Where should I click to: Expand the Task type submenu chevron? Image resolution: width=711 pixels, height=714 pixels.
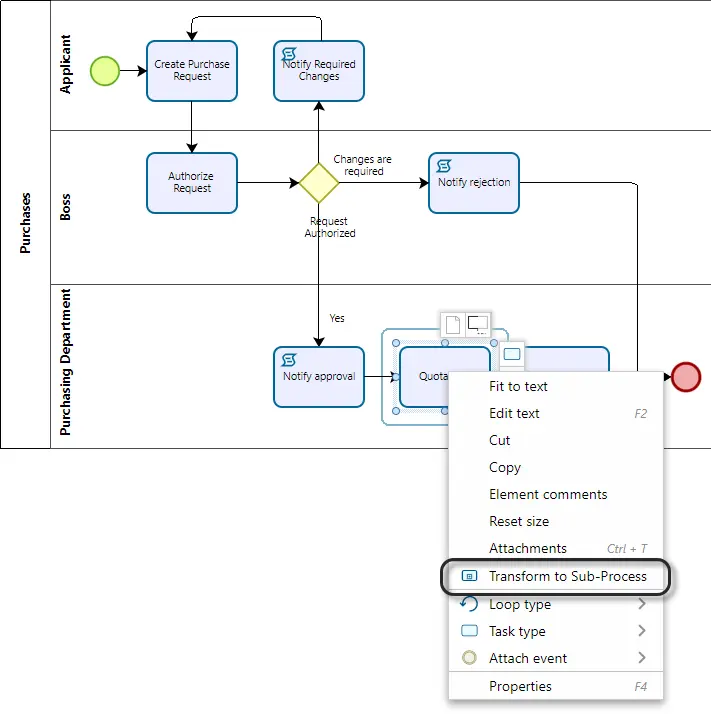642,631
